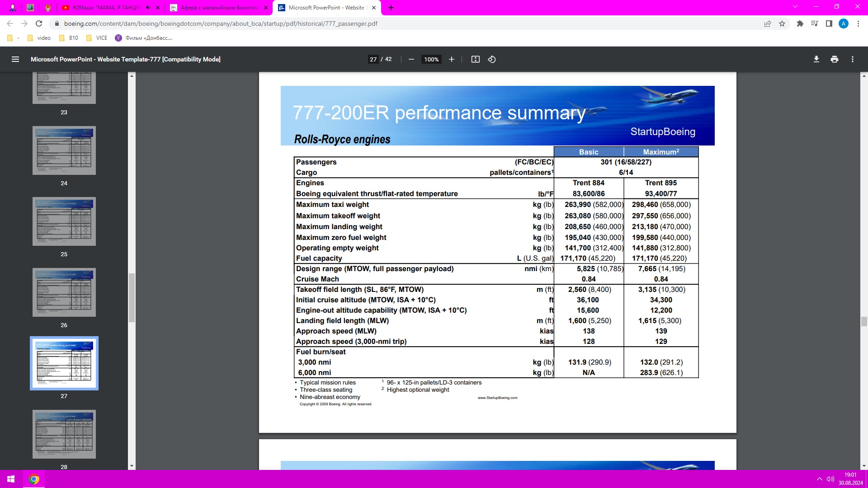Click the 100% zoom level field
Viewport: 868px width, 488px height.
pos(431,59)
